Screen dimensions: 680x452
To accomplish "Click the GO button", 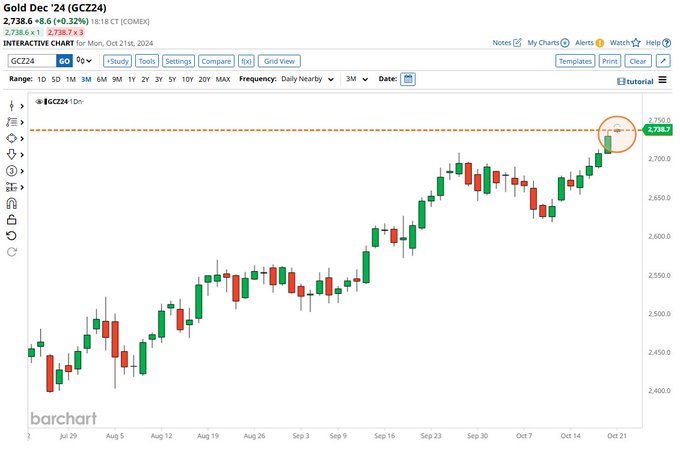I will coord(64,61).
